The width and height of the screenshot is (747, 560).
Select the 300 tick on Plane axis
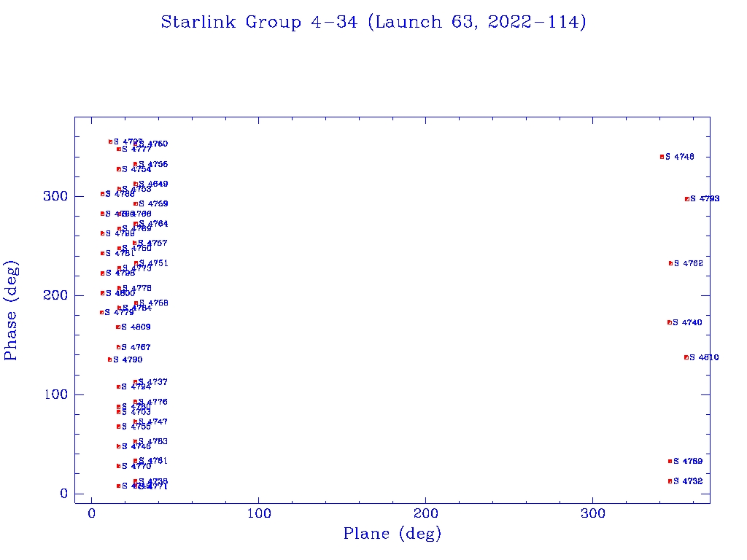592,513
